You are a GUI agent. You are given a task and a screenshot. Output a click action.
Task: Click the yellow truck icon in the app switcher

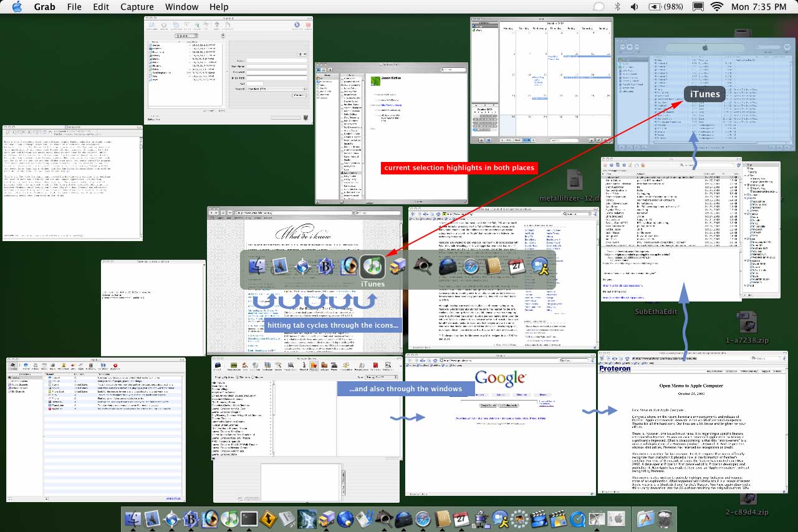point(398,267)
